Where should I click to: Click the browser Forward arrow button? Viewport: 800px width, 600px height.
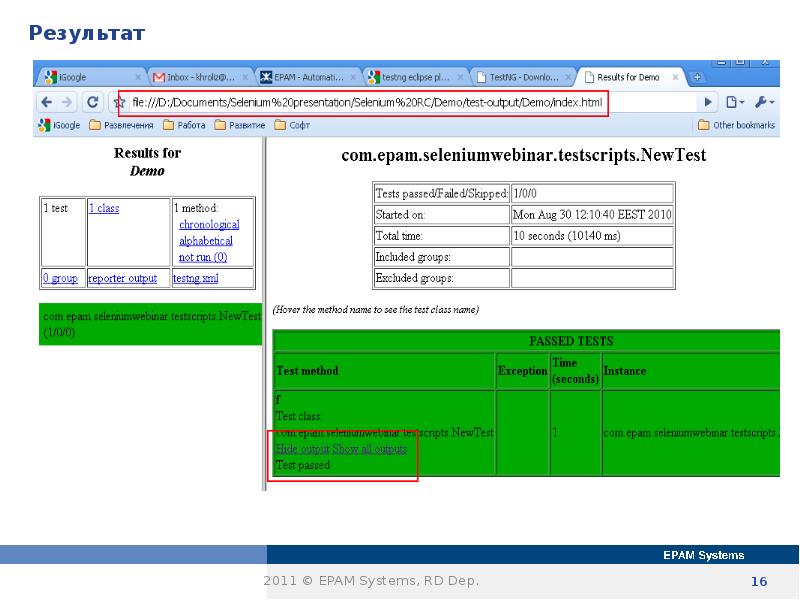tap(67, 102)
